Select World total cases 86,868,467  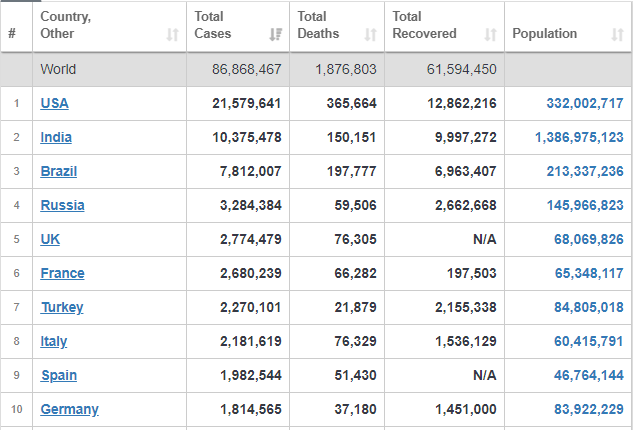[247, 69]
